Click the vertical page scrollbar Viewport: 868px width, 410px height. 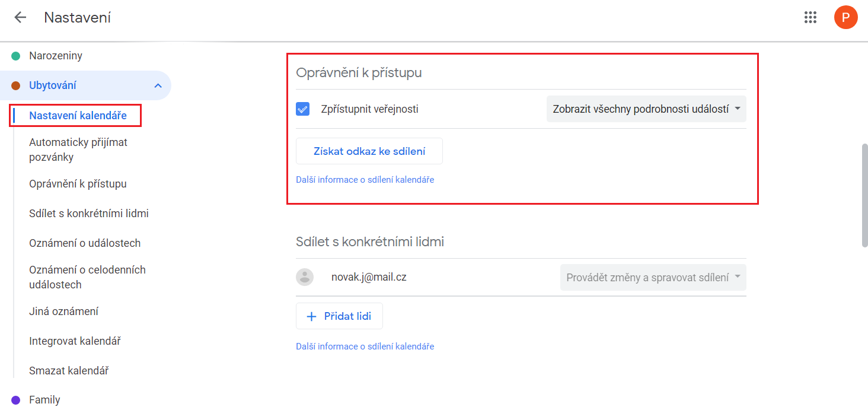point(864,195)
